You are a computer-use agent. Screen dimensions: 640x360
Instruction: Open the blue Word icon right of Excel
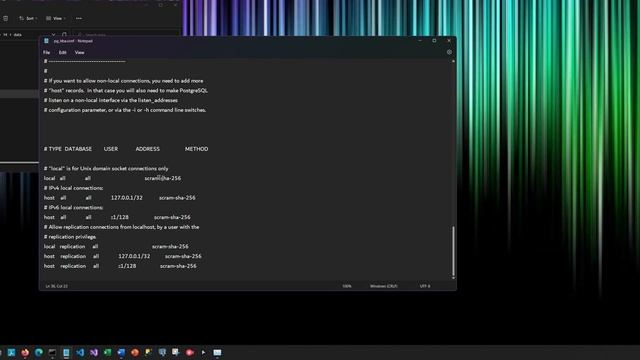(121, 352)
